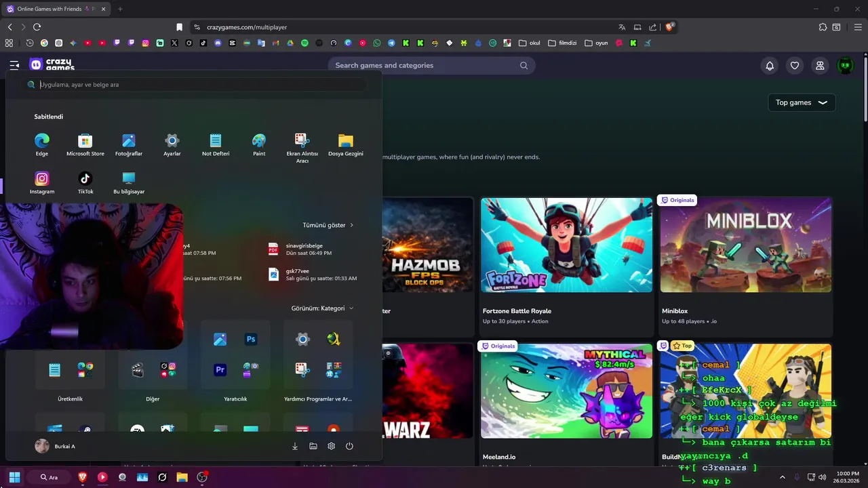Click Search games and categories field
Viewport: 868px width, 488px height.
tap(431, 65)
